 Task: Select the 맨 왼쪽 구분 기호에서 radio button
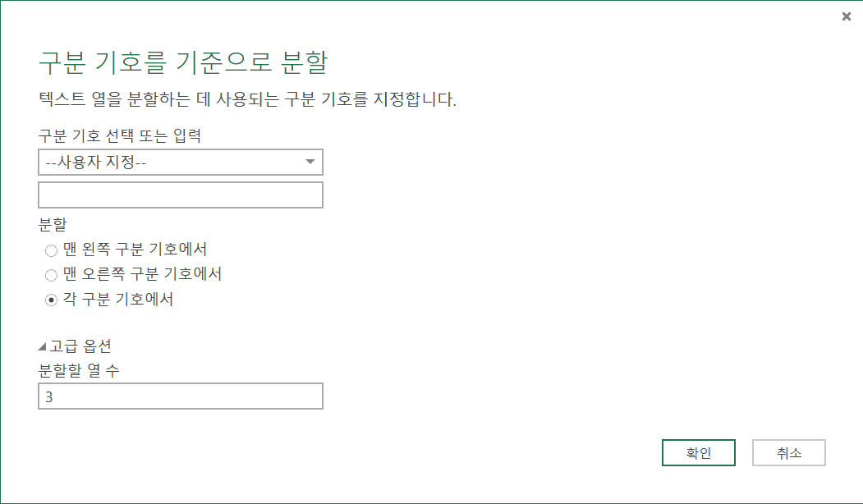[x=52, y=250]
